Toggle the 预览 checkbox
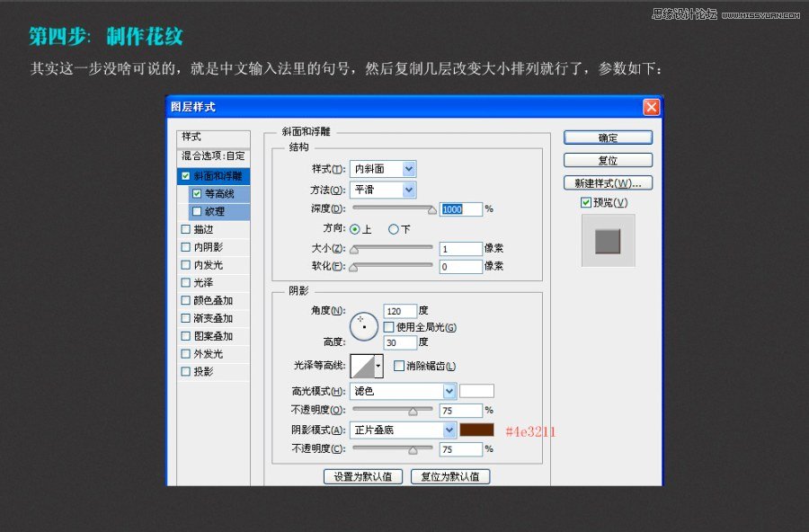The width and height of the screenshot is (809, 532). tap(586, 201)
